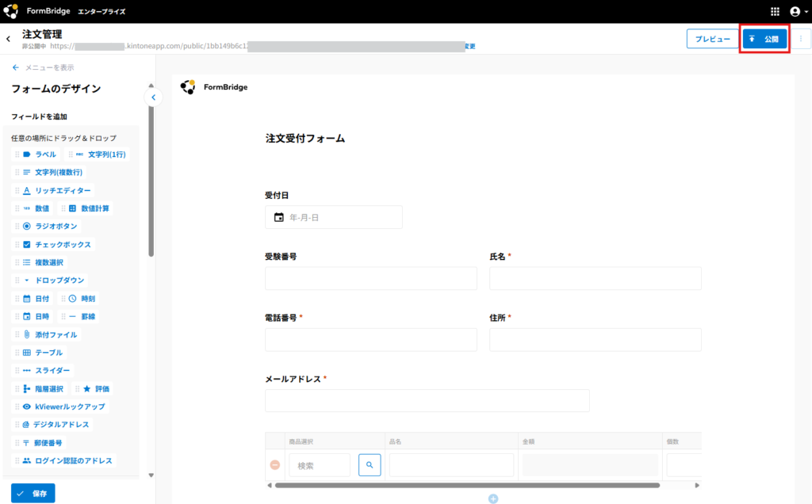Viewport: 812px width, 504px height.
Task: Select the ラベル field item
Action: (40, 155)
